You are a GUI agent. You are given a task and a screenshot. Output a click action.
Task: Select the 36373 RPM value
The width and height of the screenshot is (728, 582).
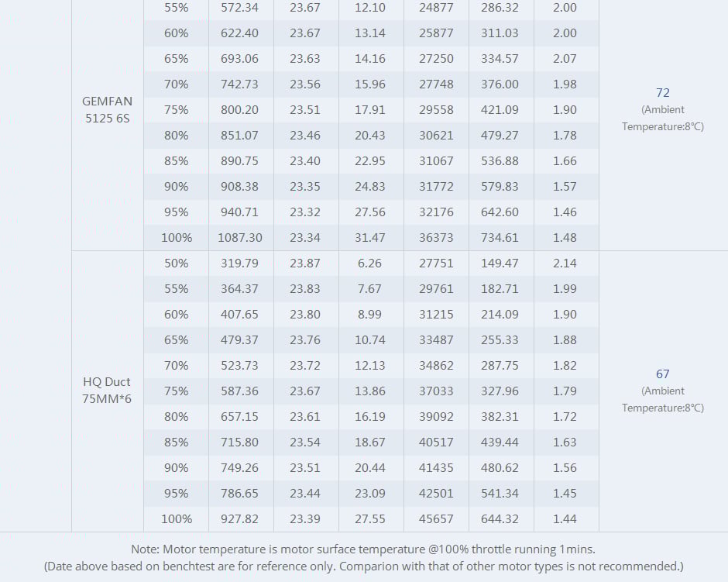tap(436, 238)
